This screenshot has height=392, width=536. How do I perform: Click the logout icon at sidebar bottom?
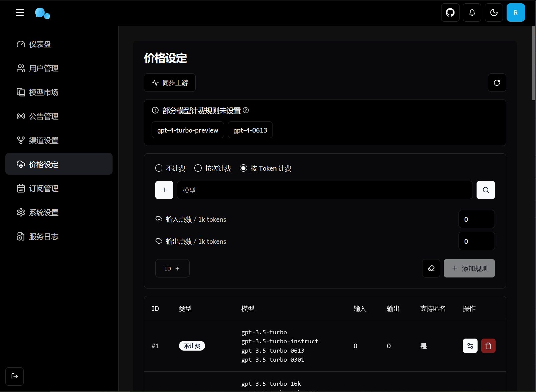point(14,376)
